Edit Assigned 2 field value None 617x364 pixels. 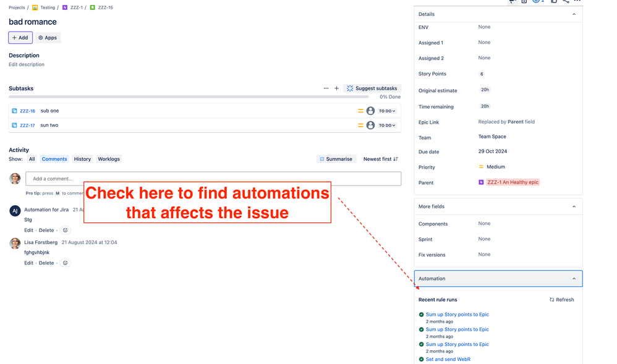(485, 58)
